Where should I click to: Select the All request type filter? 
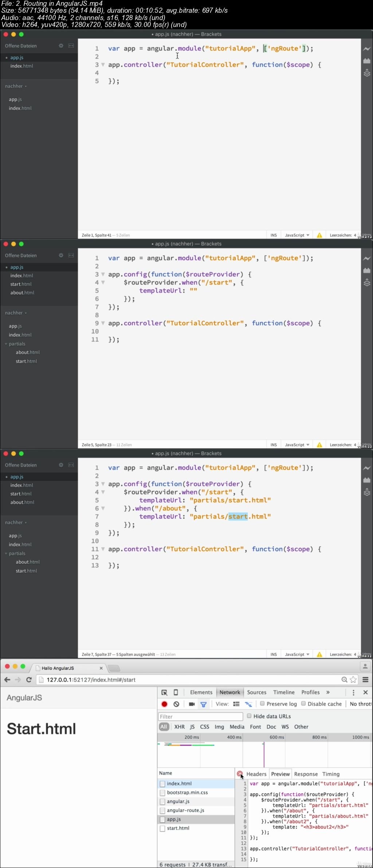click(x=164, y=727)
